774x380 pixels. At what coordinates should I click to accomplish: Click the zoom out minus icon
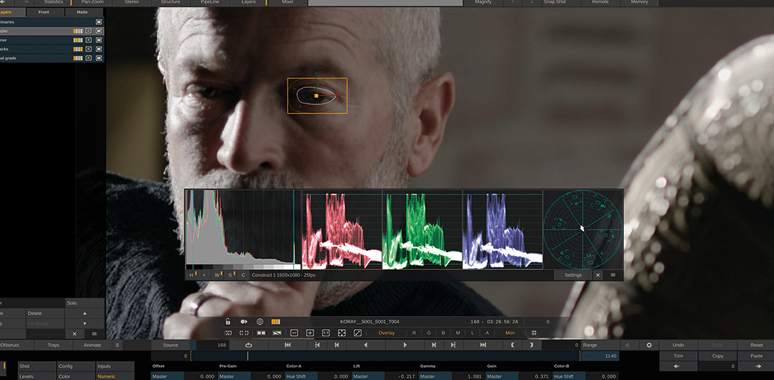294,333
